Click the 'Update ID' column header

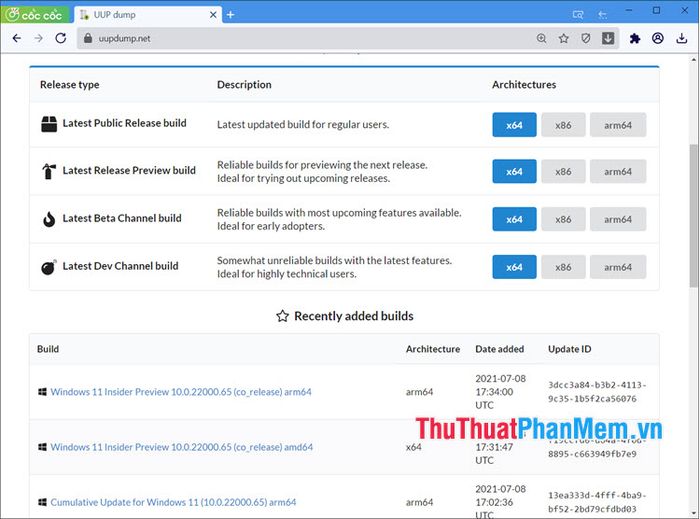(570, 349)
